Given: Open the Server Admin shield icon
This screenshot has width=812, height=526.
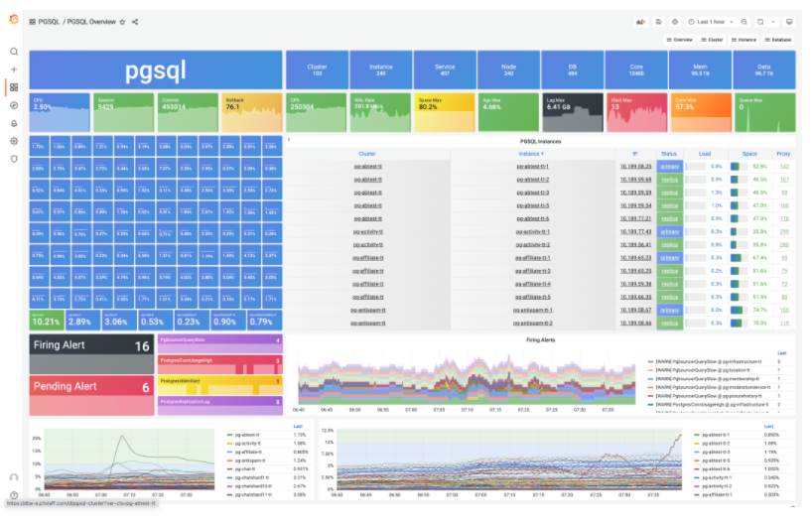Looking at the screenshot, I should point(14,159).
